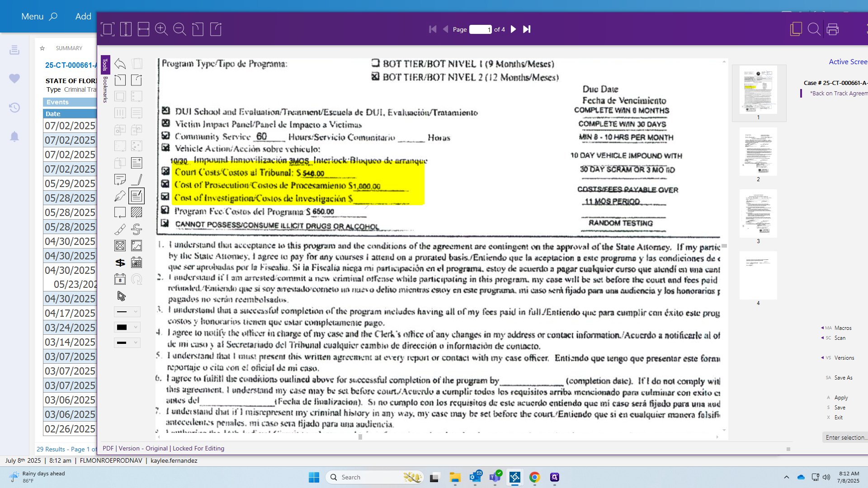Expand the Scan menu
Viewport: 868px width, 488px height.
(x=840, y=338)
